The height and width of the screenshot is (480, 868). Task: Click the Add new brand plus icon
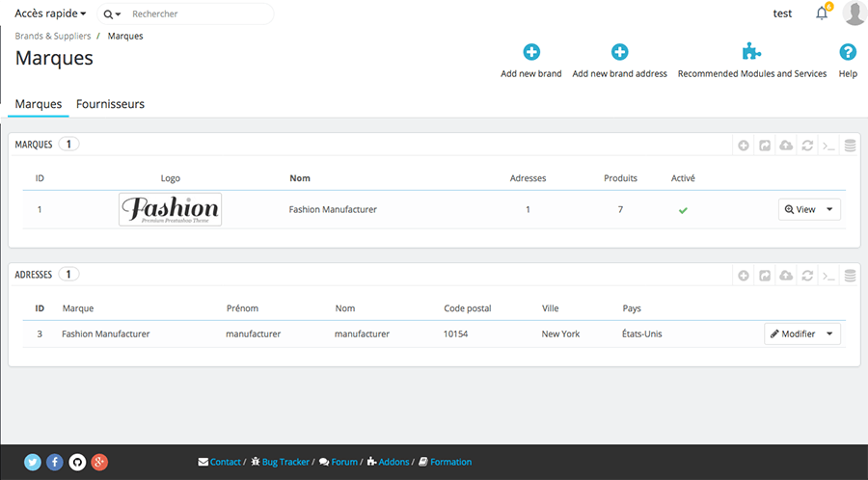point(531,53)
